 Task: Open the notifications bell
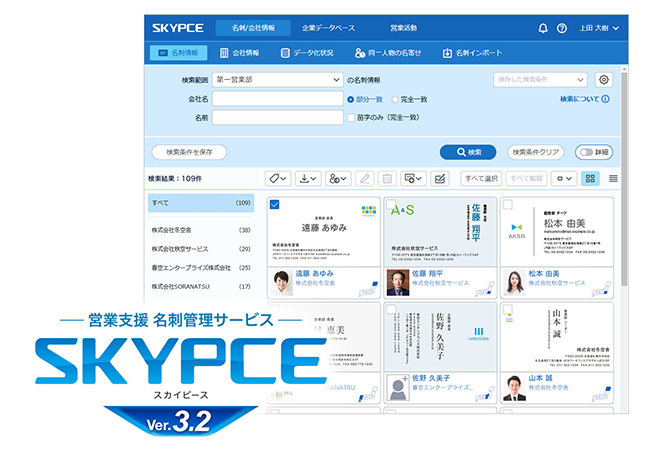click(543, 28)
